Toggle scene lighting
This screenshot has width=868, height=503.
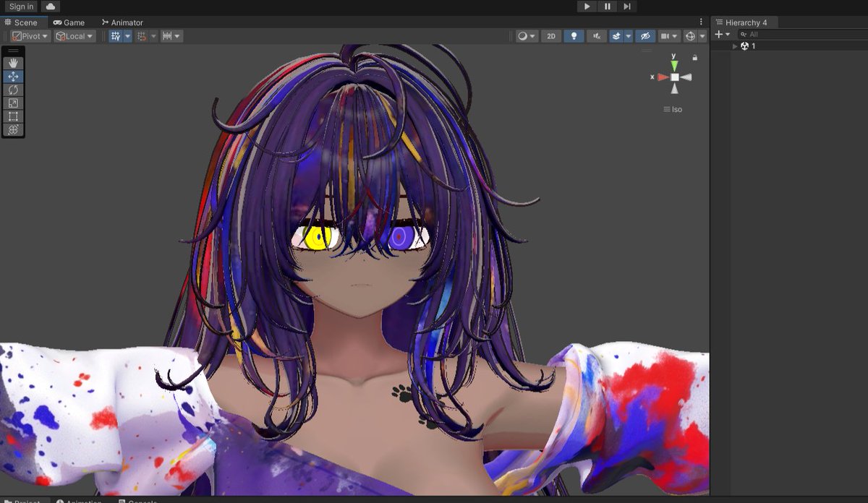pos(574,36)
